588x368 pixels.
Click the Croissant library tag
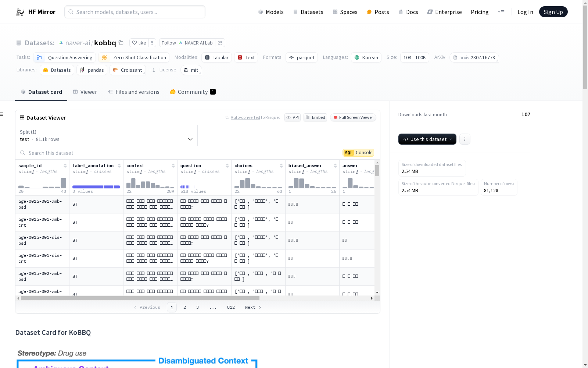[128, 70]
